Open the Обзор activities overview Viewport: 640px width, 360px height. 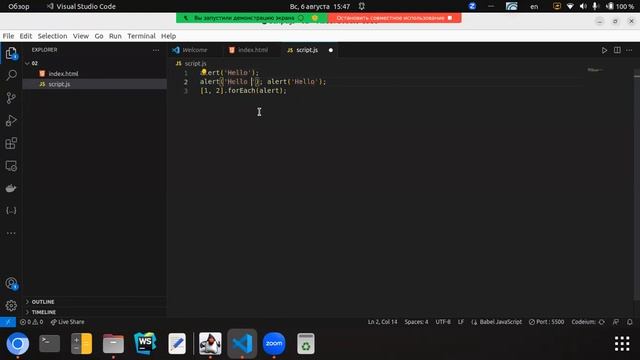point(19,7)
